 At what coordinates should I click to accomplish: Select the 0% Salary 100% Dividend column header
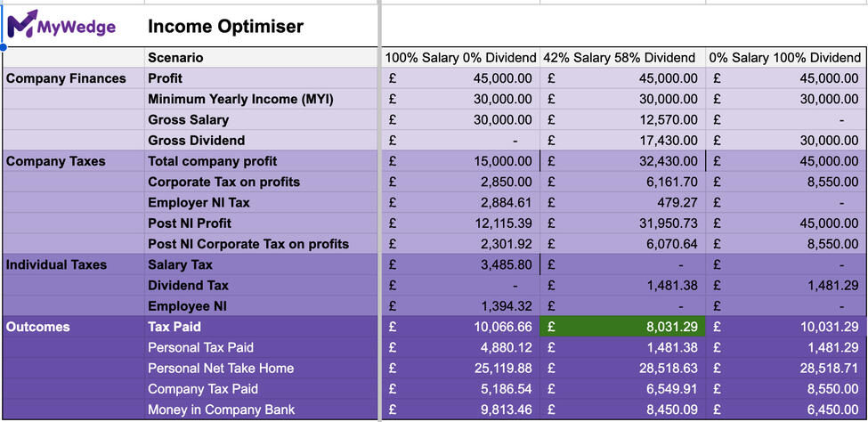(x=785, y=58)
